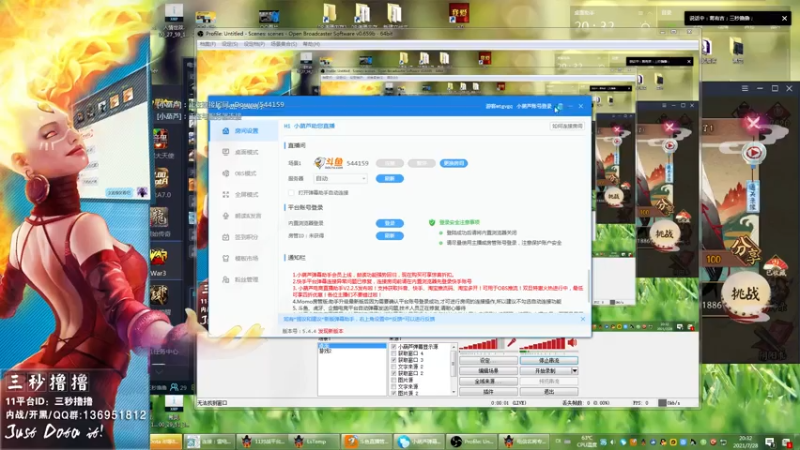Toggle 图片源 source checkbox

point(393,380)
